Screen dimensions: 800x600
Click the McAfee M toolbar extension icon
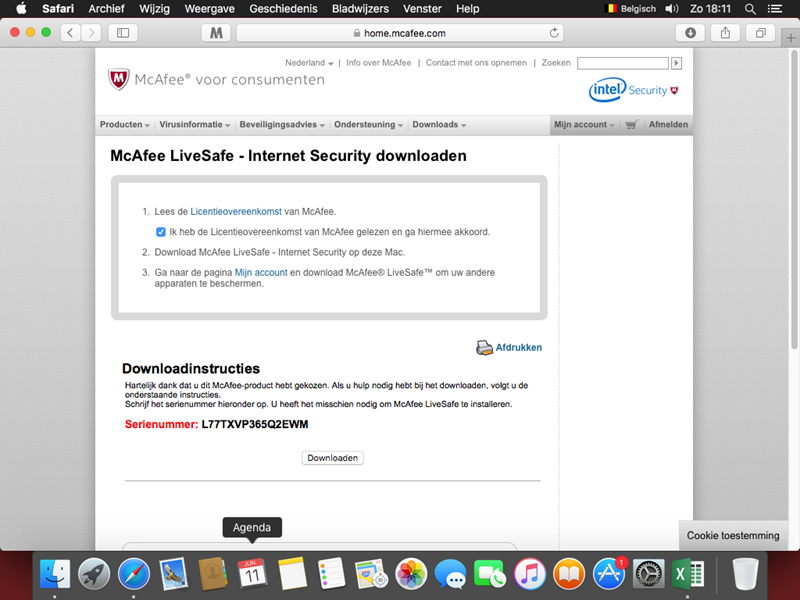216,33
